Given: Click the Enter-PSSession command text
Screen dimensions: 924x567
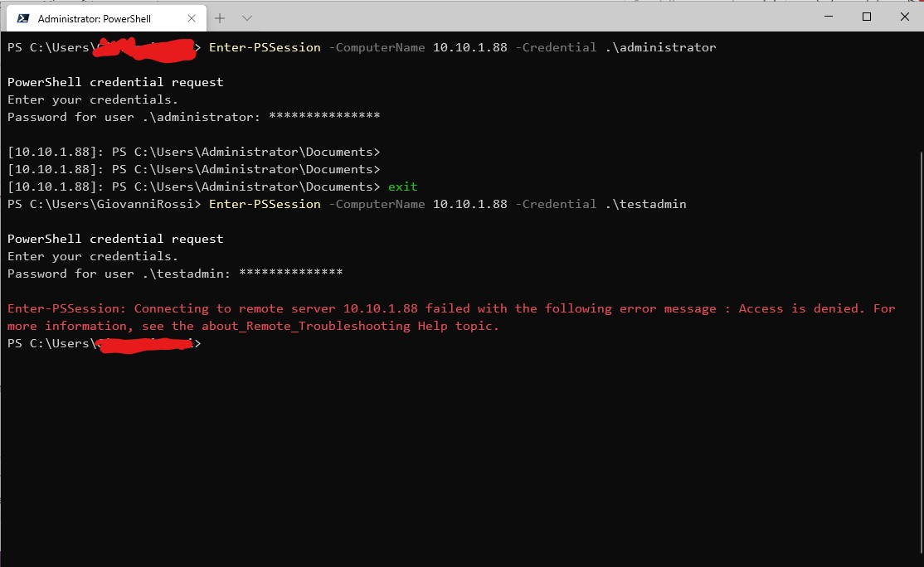Looking at the screenshot, I should [264, 204].
